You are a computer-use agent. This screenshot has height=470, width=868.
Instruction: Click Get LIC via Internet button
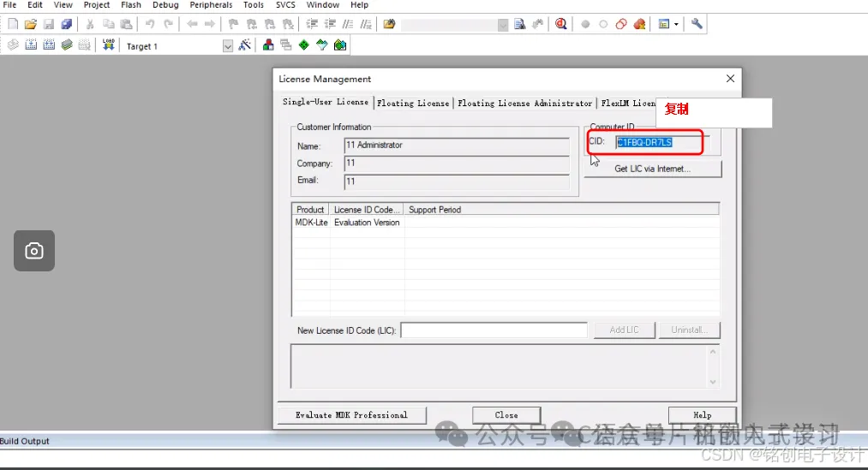coord(653,169)
